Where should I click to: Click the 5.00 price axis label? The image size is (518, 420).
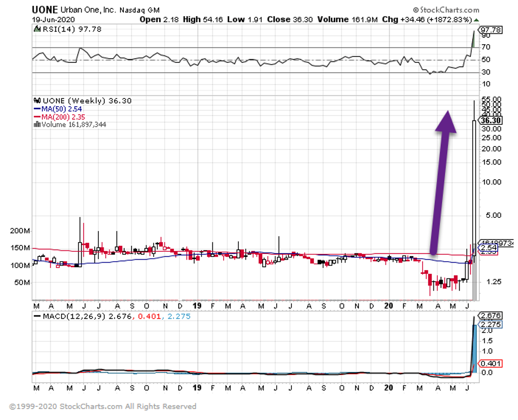coord(493,215)
